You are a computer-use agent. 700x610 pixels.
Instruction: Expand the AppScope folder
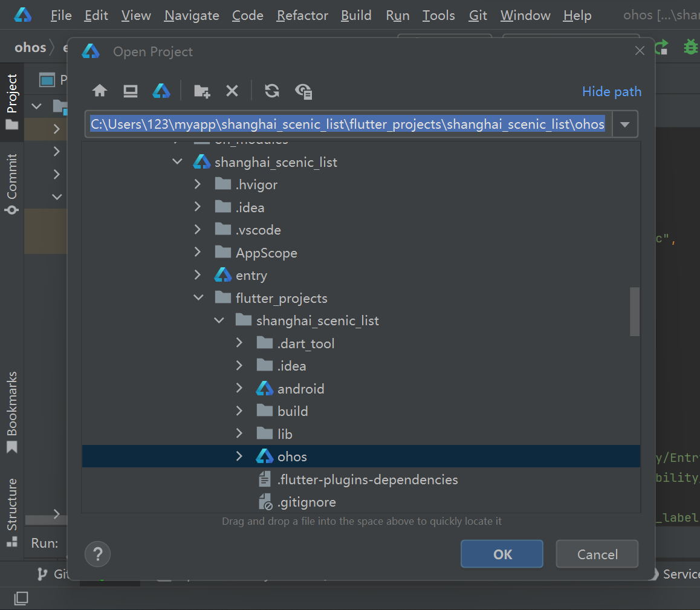[x=197, y=252]
